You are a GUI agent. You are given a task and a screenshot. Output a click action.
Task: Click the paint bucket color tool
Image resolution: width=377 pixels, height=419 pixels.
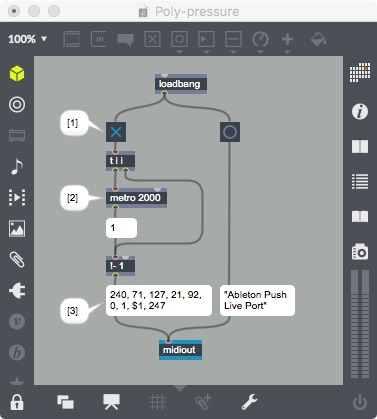(x=318, y=39)
